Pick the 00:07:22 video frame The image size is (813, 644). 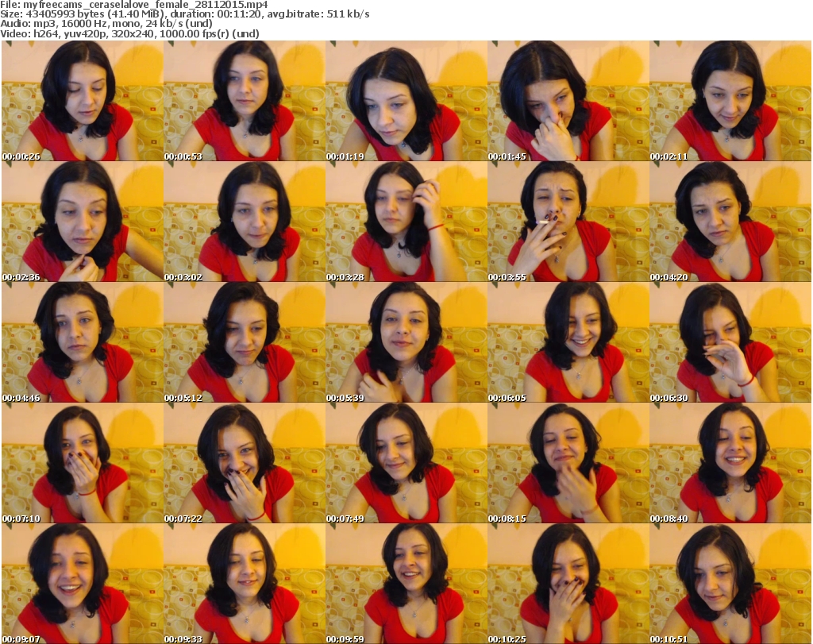(x=245, y=463)
